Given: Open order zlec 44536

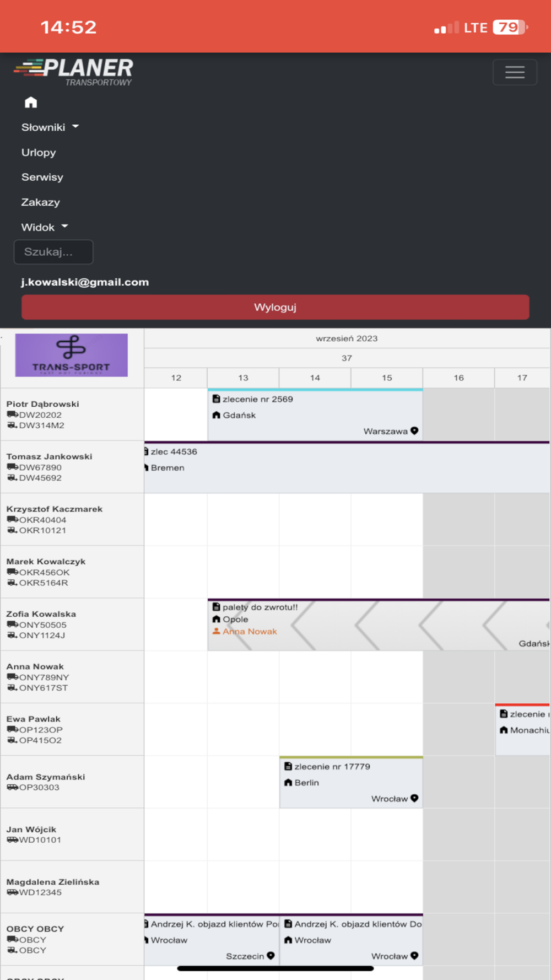Looking at the screenshot, I should tap(347, 467).
